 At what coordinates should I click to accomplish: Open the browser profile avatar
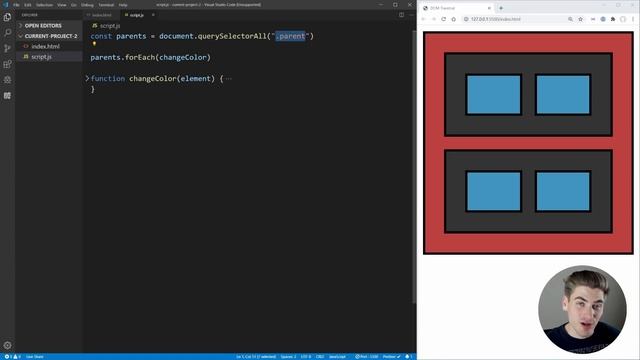623,19
